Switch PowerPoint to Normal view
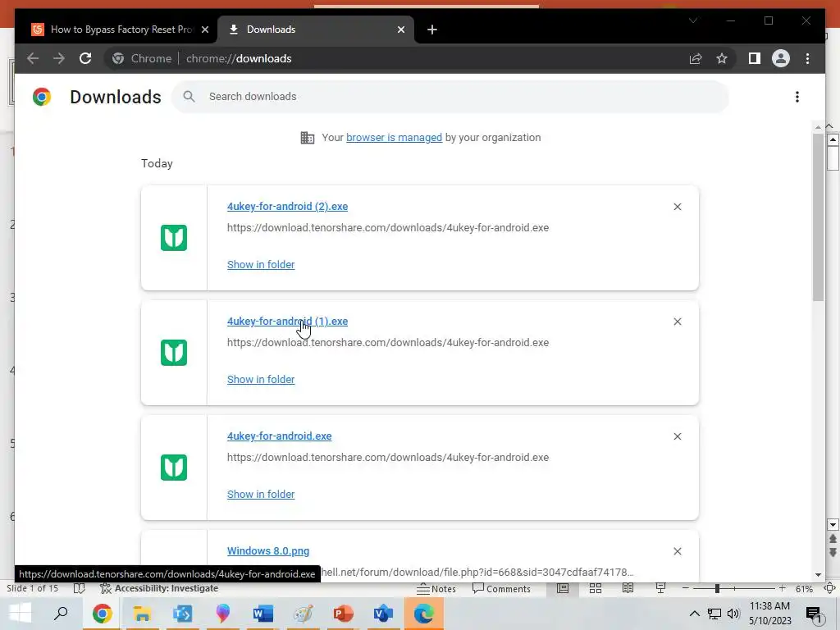Viewport: 840px width, 630px height. pyautogui.click(x=563, y=588)
